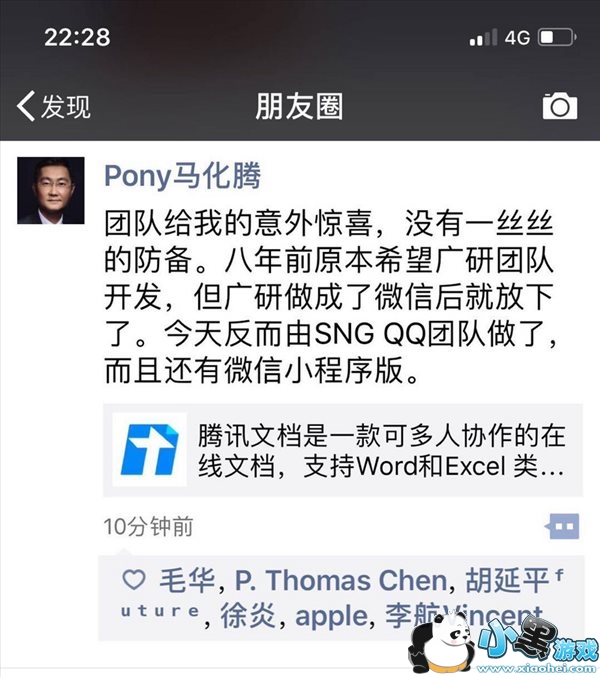Tap the 10分钟前 timestamp
Image resolution: width=600 pixels, height=677 pixels.
(x=148, y=526)
